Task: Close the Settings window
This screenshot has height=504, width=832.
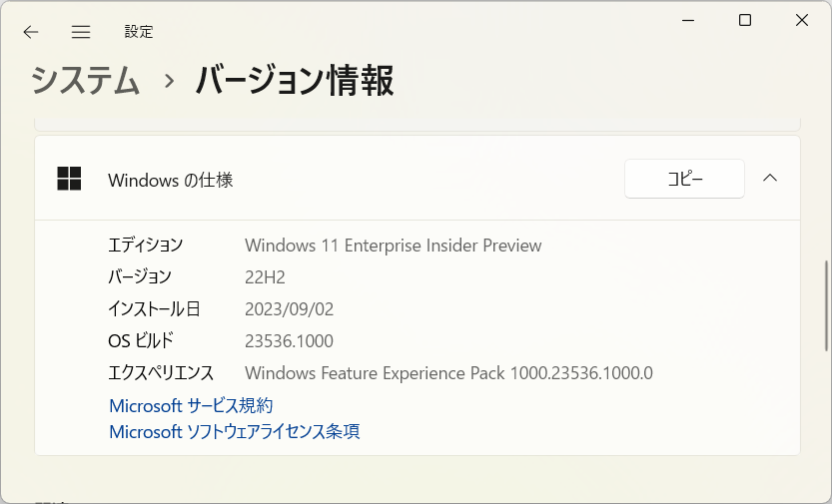Action: tap(802, 20)
